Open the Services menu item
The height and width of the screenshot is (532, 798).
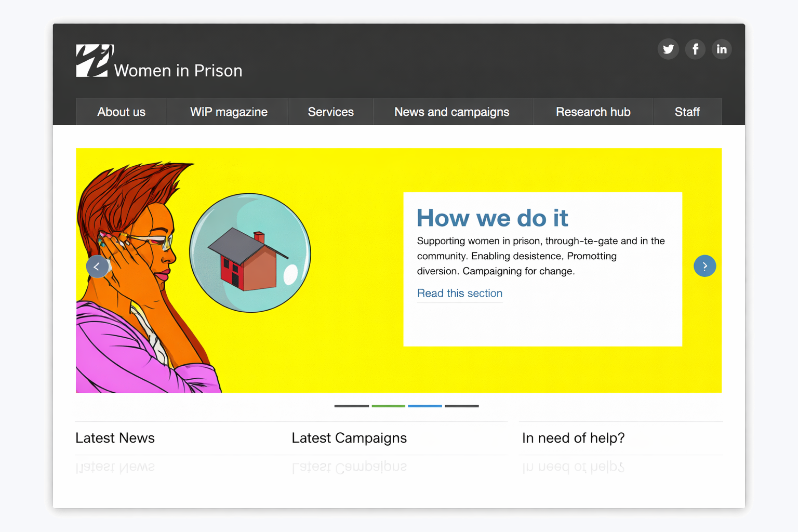(330, 112)
